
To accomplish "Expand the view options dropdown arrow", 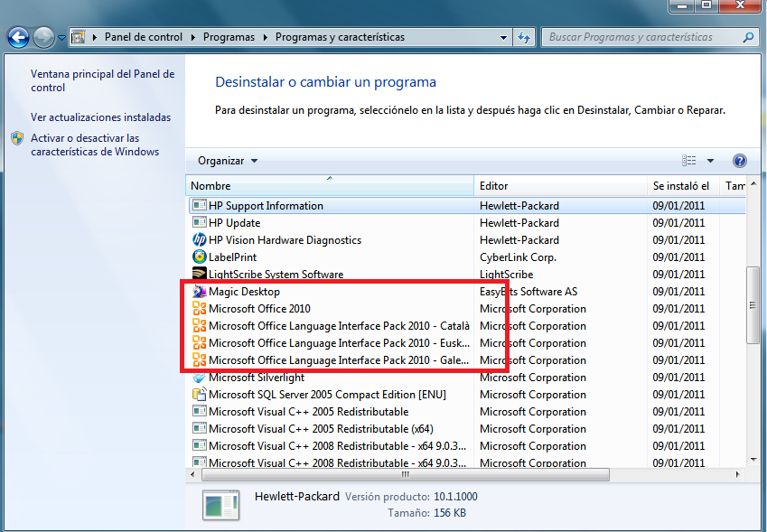I will 710,161.
